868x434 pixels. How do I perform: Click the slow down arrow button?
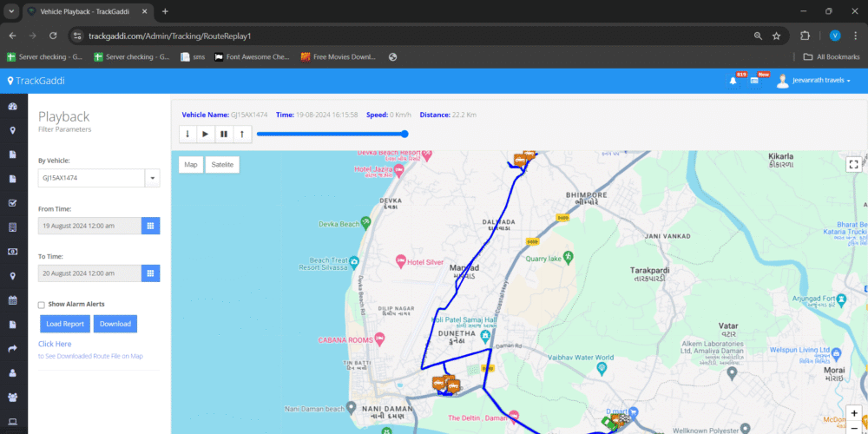(187, 134)
